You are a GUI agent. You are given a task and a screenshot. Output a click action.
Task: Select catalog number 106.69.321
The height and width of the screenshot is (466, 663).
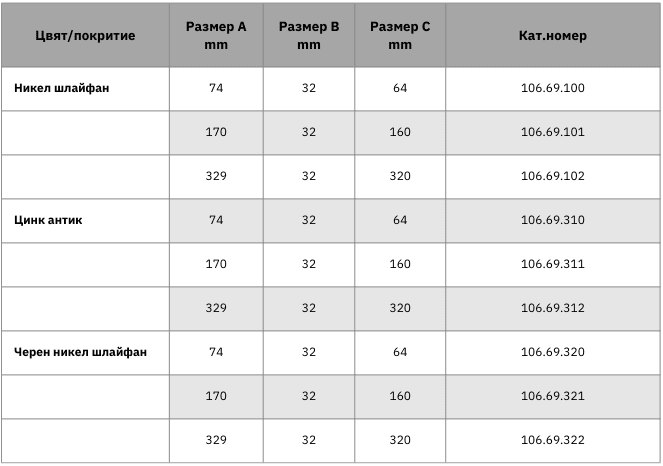553,396
